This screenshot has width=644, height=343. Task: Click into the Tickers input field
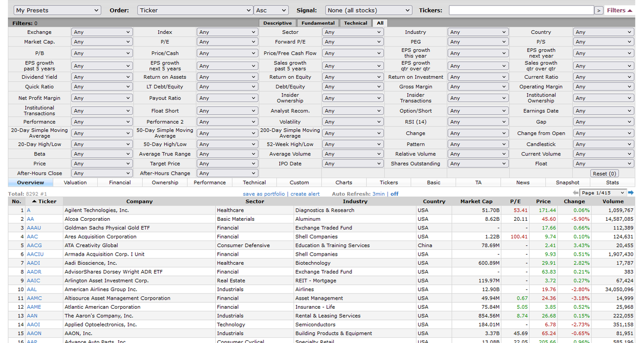[x=521, y=10]
